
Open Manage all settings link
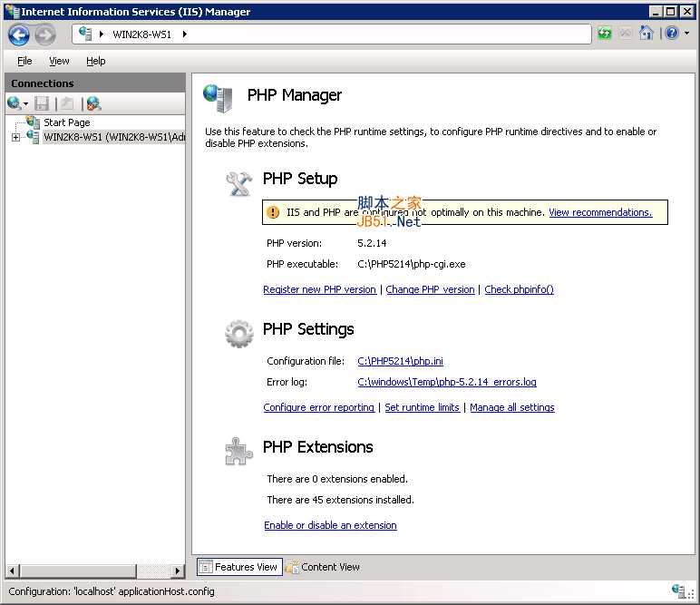(512, 407)
